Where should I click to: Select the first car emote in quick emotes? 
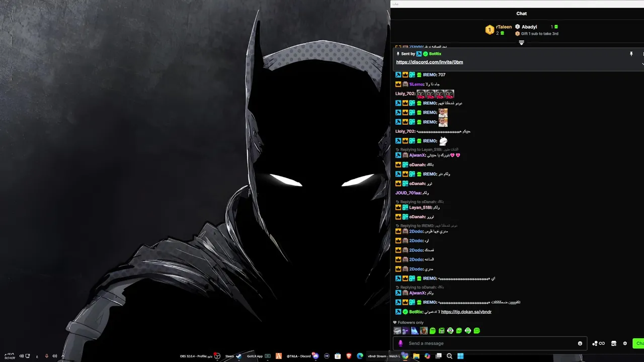pyautogui.click(x=397, y=331)
